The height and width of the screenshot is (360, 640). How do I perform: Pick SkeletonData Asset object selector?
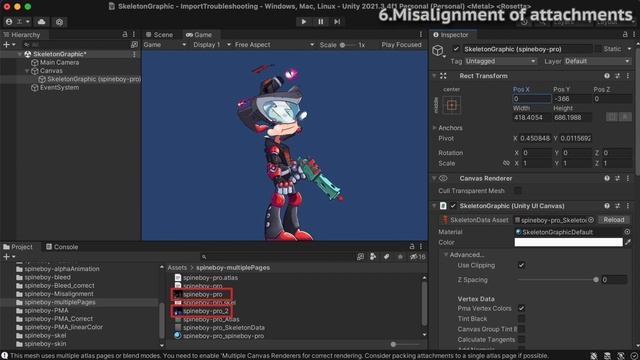591,220
